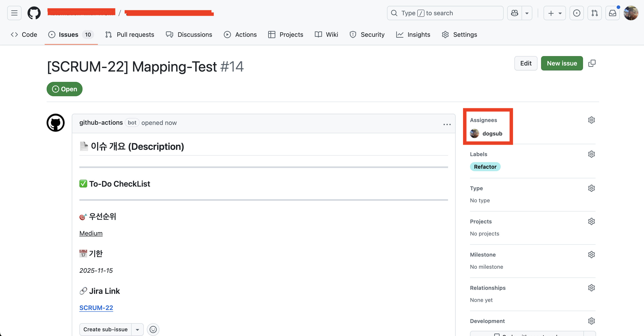Open the Assignees gear settings
Image resolution: width=644 pixels, height=336 pixels.
tap(591, 120)
